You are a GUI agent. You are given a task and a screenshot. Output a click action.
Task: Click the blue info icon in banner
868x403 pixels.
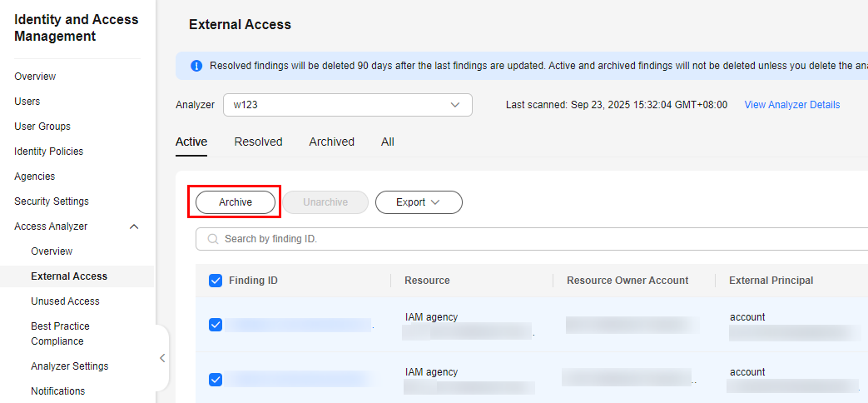tap(196, 66)
